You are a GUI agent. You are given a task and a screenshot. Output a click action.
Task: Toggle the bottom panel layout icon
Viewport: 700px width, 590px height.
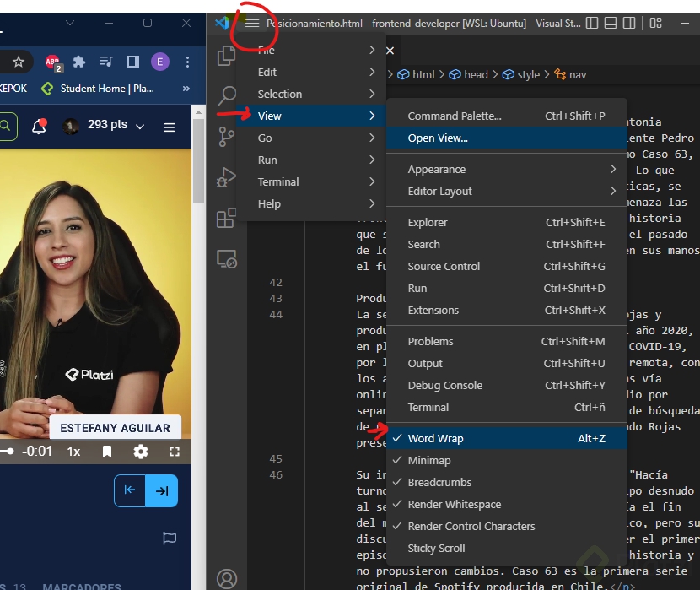(x=611, y=23)
